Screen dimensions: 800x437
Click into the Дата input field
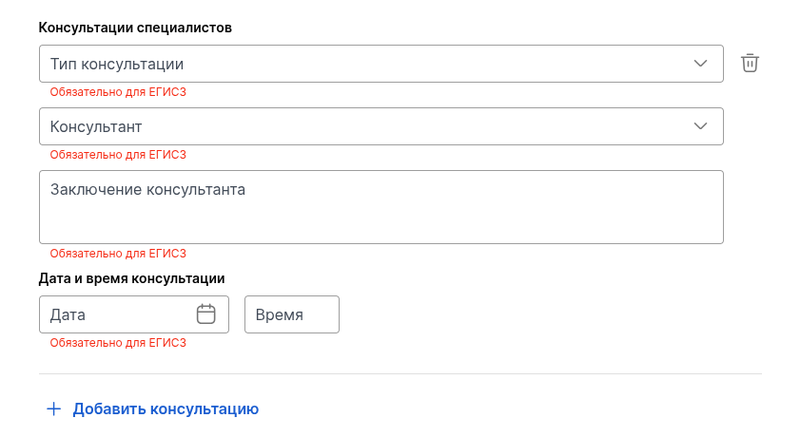(x=134, y=315)
